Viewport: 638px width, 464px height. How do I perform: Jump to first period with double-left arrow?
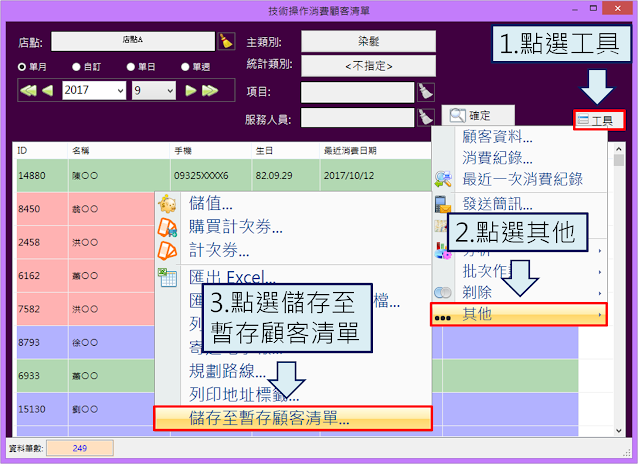pos(28,90)
